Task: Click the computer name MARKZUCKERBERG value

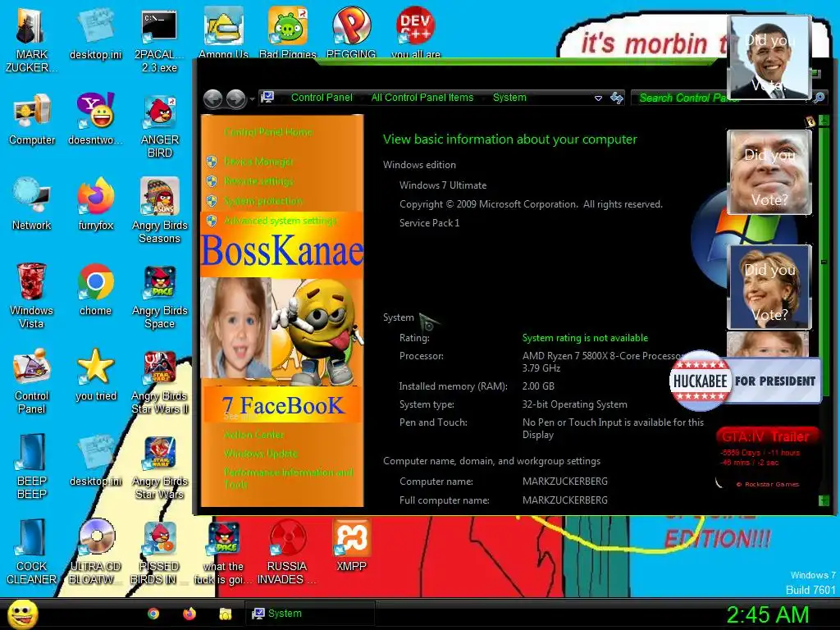Action: pyautogui.click(x=564, y=481)
